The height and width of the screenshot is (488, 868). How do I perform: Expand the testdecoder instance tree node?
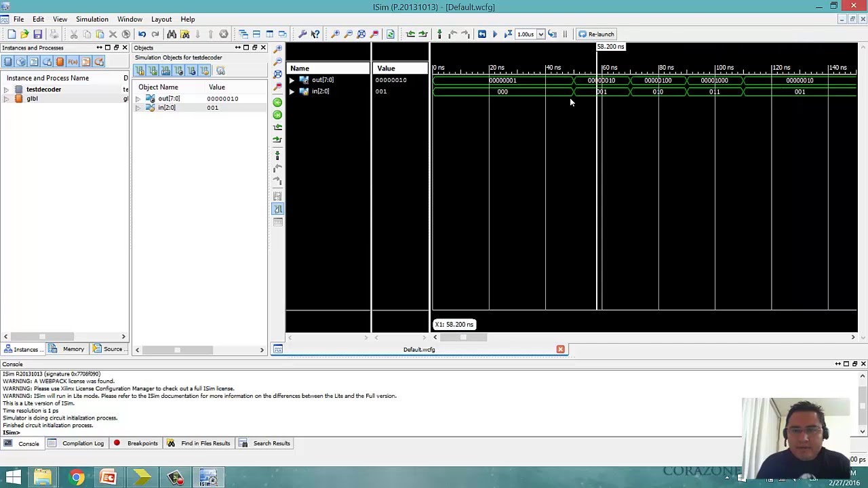point(6,89)
